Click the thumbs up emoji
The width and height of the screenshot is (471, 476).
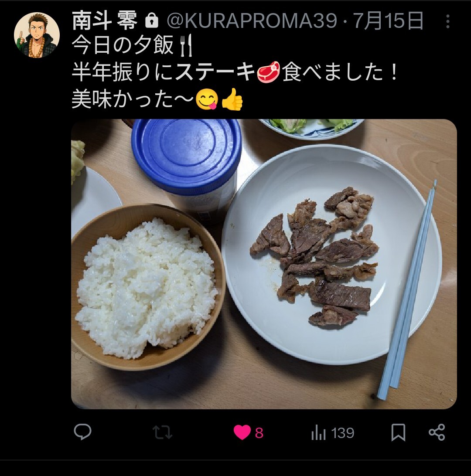coord(232,99)
